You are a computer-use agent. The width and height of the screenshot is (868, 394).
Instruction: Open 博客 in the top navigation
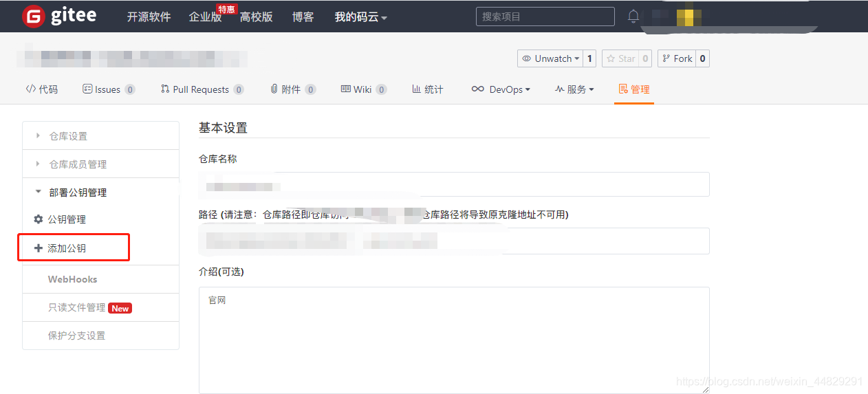point(303,17)
